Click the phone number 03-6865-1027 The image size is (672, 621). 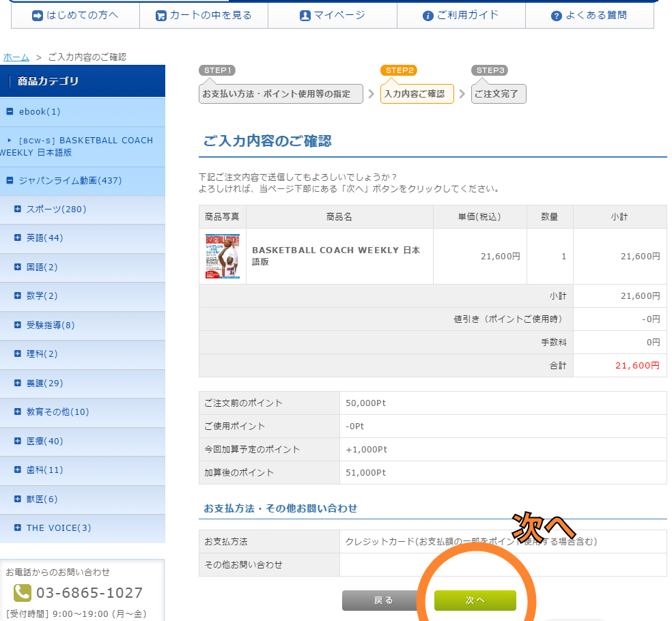coord(89,593)
